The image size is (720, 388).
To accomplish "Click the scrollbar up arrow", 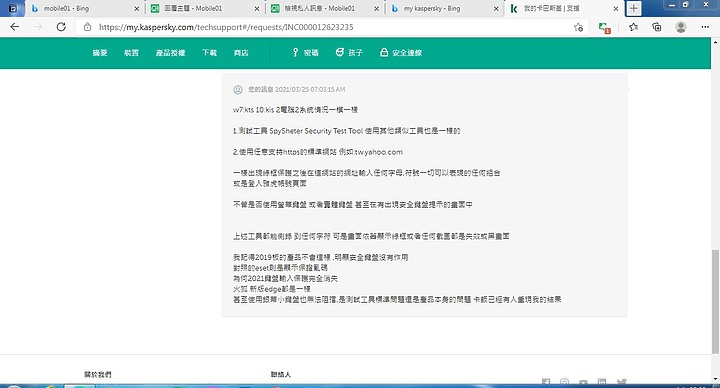I will click(715, 42).
